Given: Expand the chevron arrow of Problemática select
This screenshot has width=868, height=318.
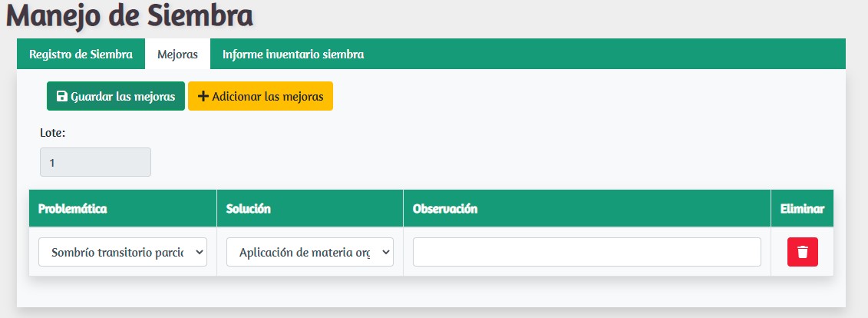Looking at the screenshot, I should pos(199,252).
